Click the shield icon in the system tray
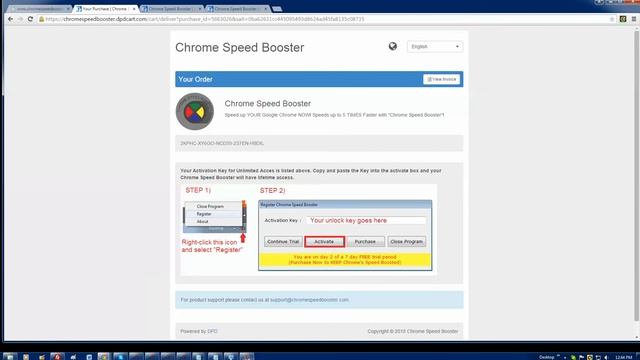This screenshot has width=640, height=360. (x=590, y=357)
